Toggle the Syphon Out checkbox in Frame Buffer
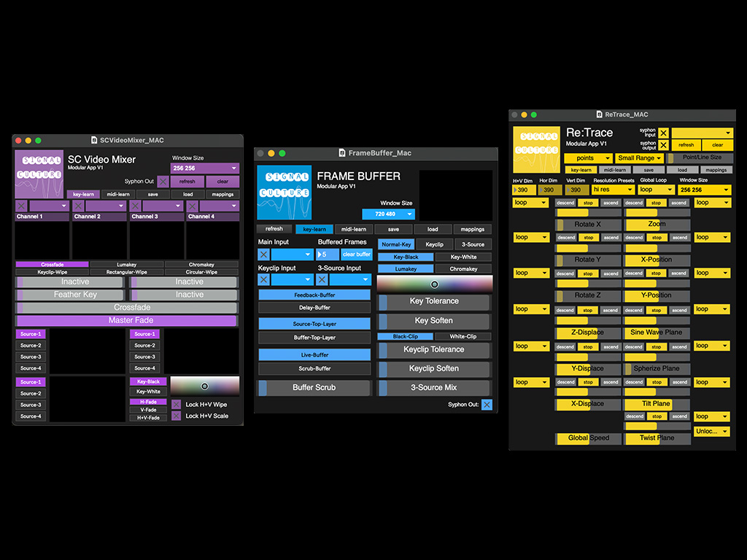Viewport: 747px width, 560px height. coord(487,404)
